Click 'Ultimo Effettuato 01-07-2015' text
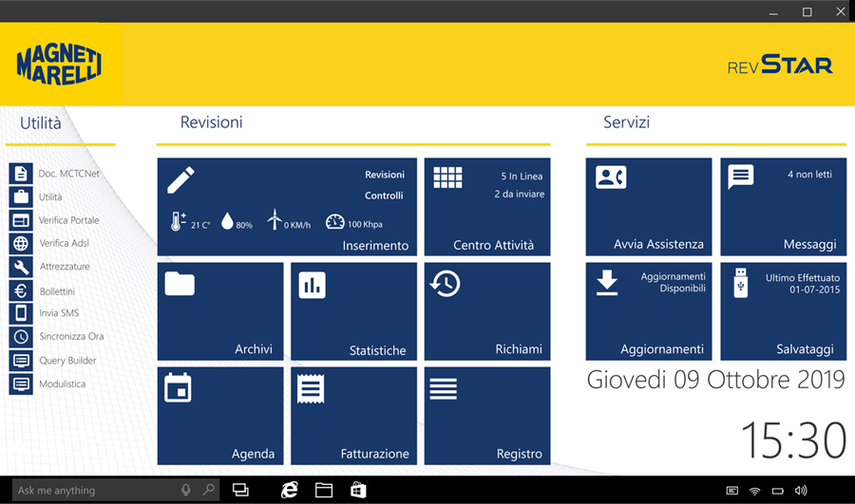This screenshot has width=855, height=504. (803, 284)
